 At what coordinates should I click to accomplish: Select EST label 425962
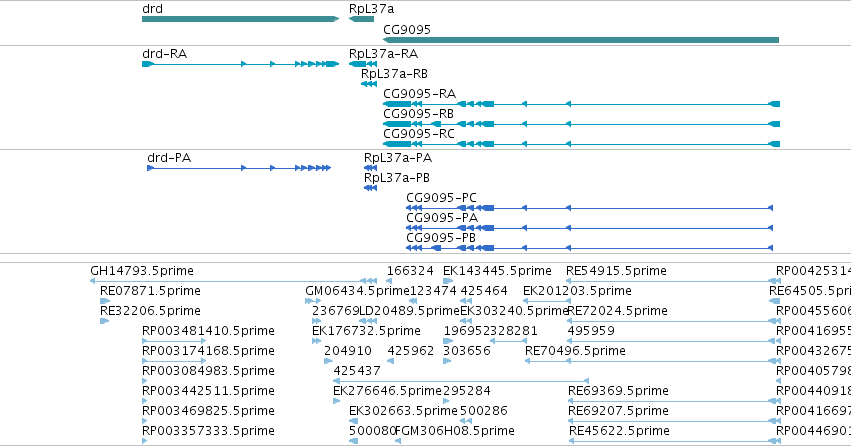pyautogui.click(x=411, y=351)
